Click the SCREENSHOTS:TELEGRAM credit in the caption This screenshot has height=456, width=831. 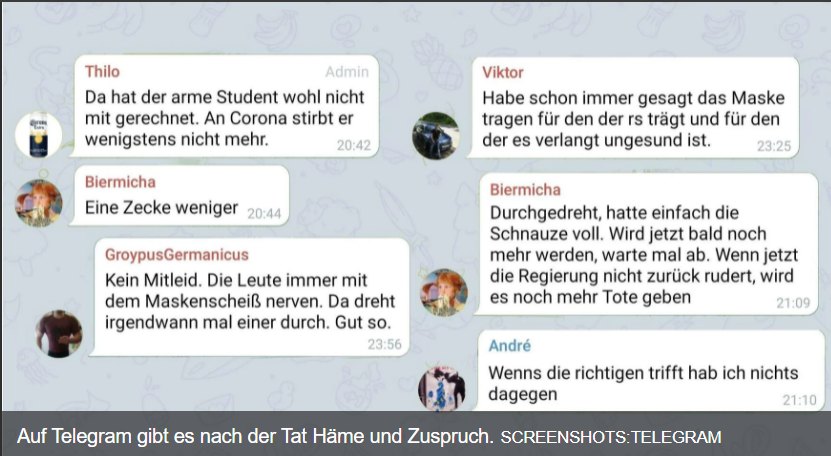click(611, 437)
